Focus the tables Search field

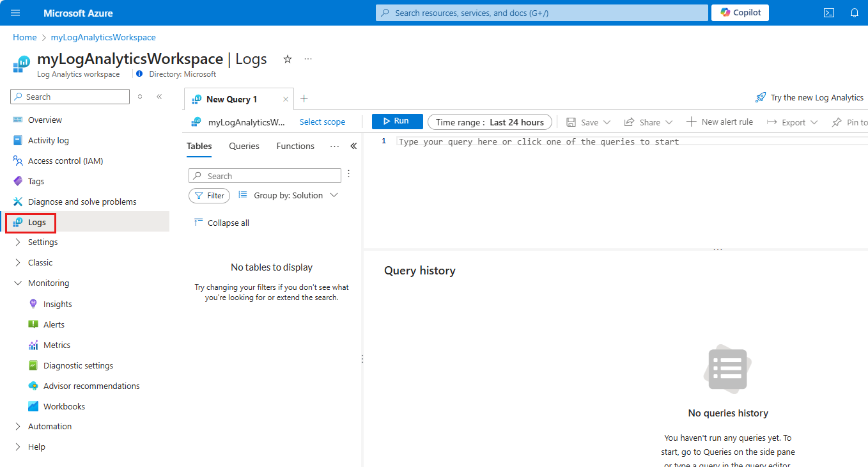(x=265, y=176)
